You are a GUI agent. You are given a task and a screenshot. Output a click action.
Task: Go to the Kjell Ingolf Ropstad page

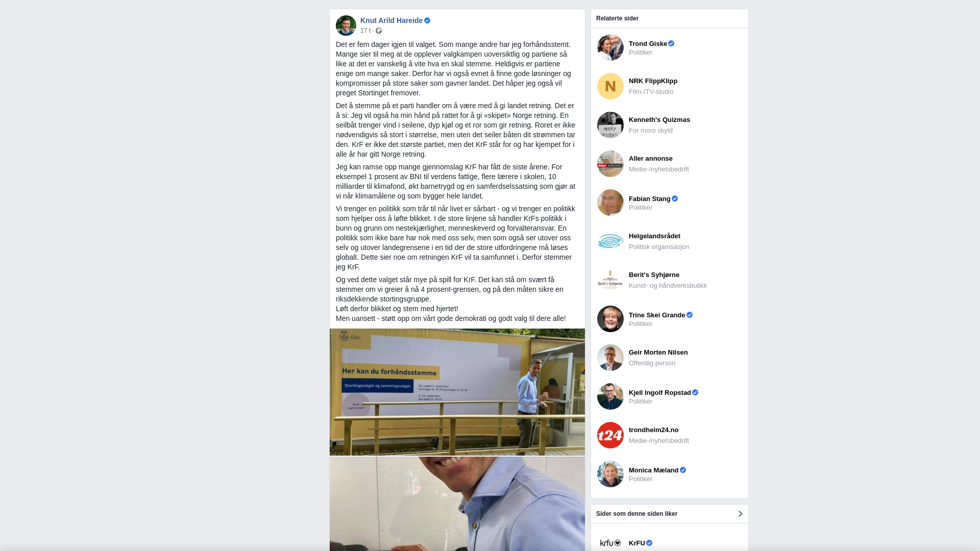coord(660,392)
